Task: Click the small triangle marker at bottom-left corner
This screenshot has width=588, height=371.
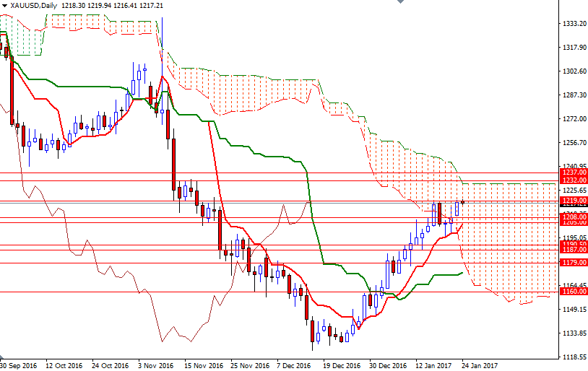Action: click(x=3, y=357)
